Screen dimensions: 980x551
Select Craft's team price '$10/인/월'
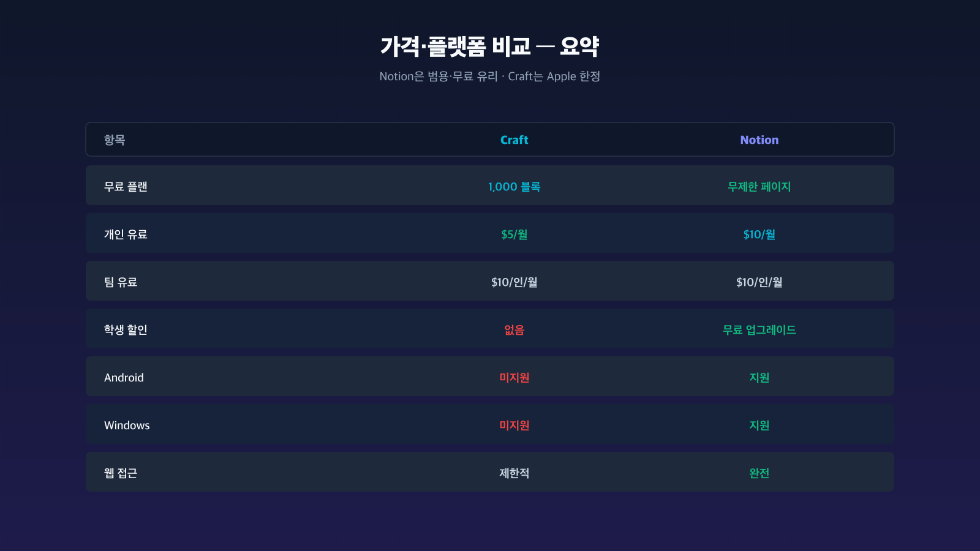pyautogui.click(x=514, y=282)
